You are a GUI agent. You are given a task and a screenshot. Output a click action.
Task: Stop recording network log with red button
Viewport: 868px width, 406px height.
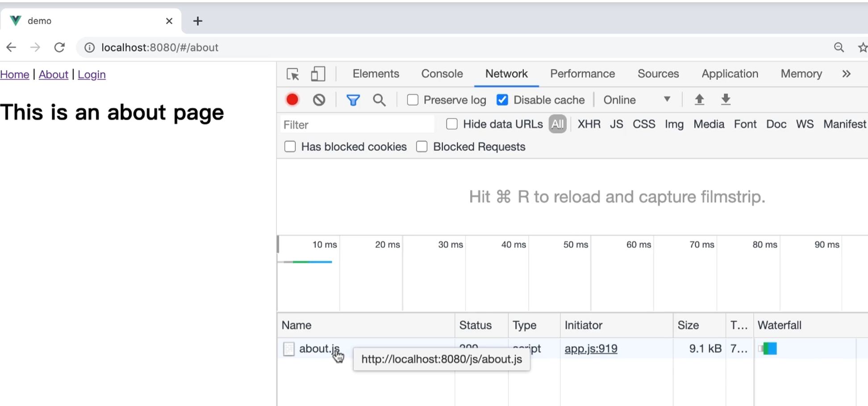(292, 100)
